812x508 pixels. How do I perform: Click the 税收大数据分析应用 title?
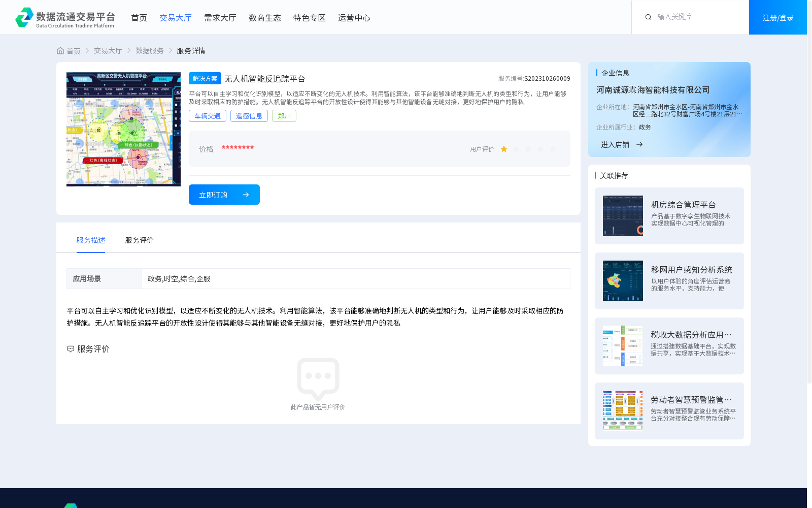(691, 335)
